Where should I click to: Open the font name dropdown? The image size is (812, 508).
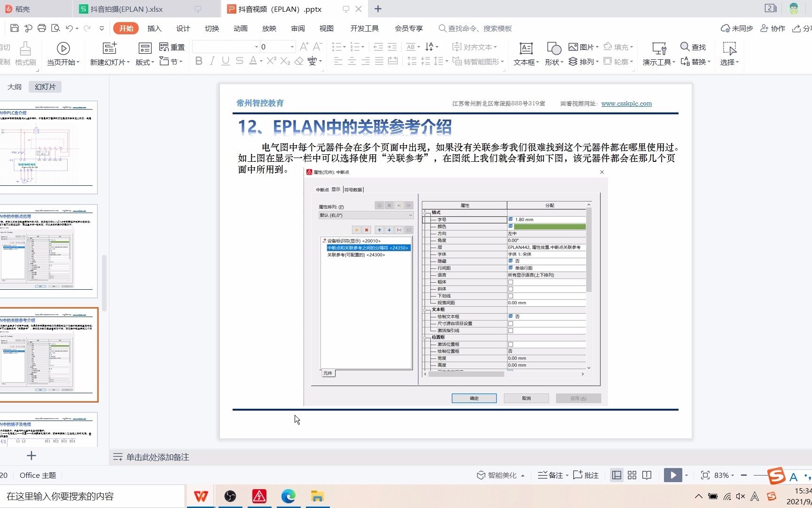point(257,47)
